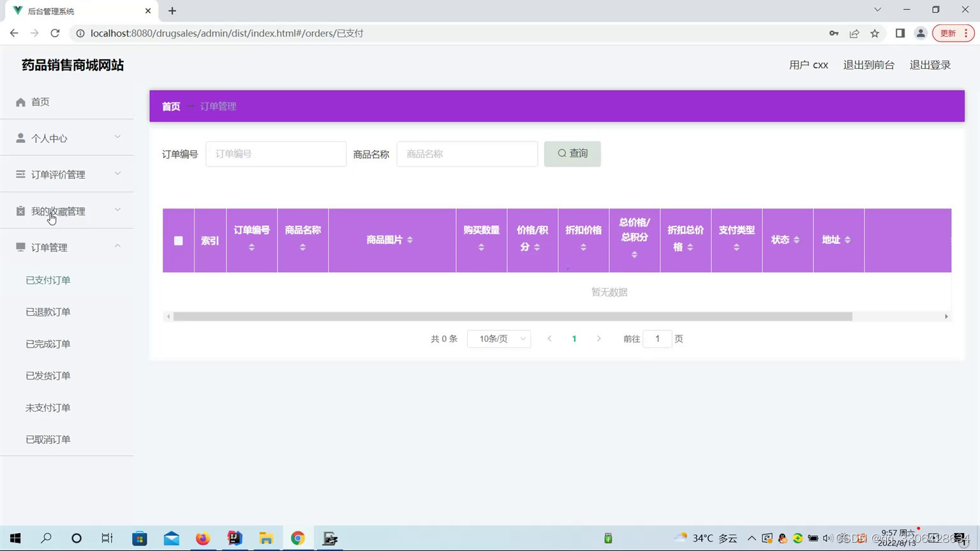The image size is (980, 551).
Task: Click the site information icon in address bar
Action: tap(80, 33)
